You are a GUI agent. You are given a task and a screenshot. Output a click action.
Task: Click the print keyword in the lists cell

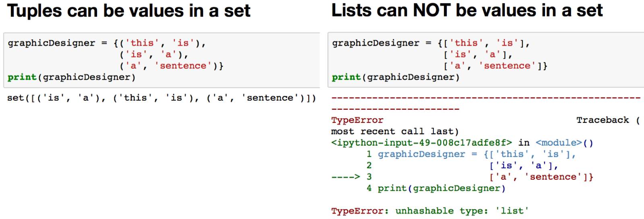point(346,77)
